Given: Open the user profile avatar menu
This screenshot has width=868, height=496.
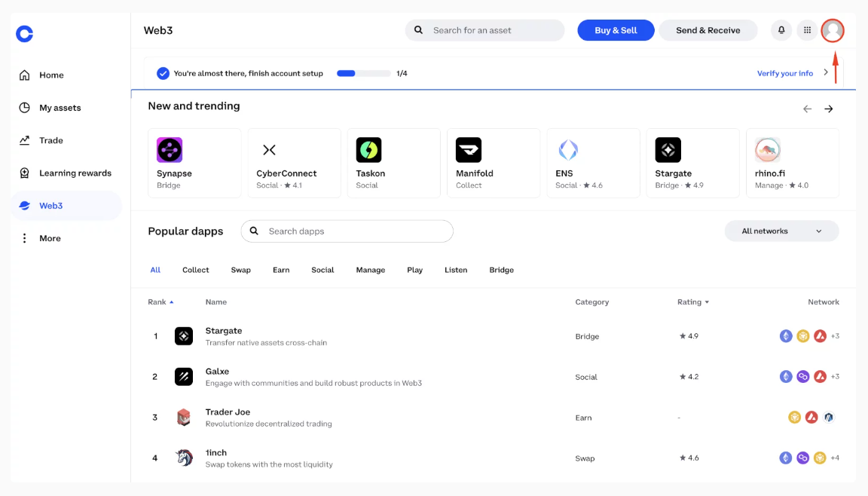Looking at the screenshot, I should coord(833,30).
